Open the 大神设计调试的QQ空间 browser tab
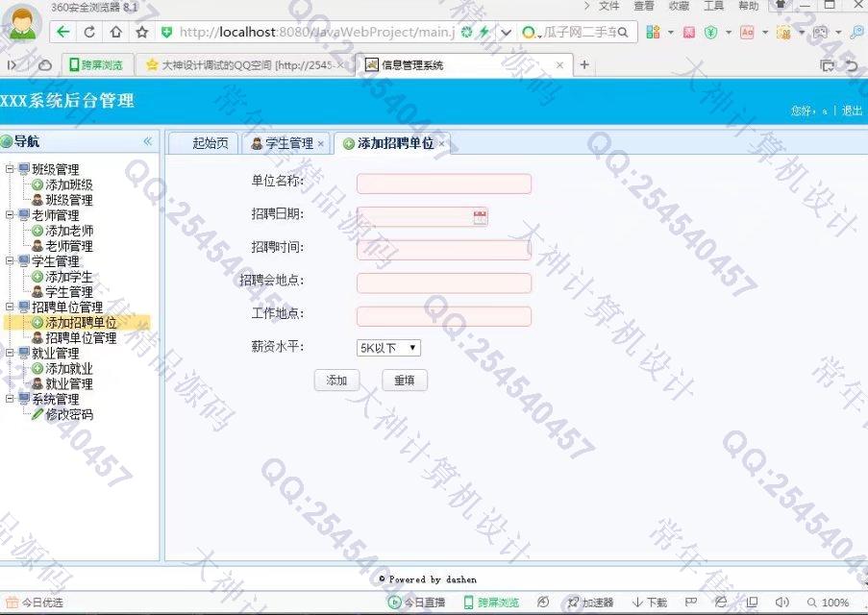868x615 pixels. point(246,65)
